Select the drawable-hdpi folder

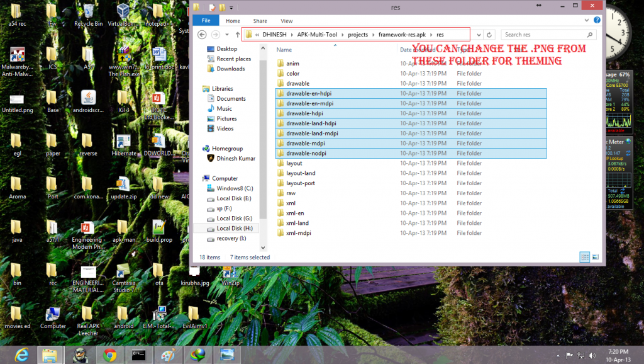[411, 113]
